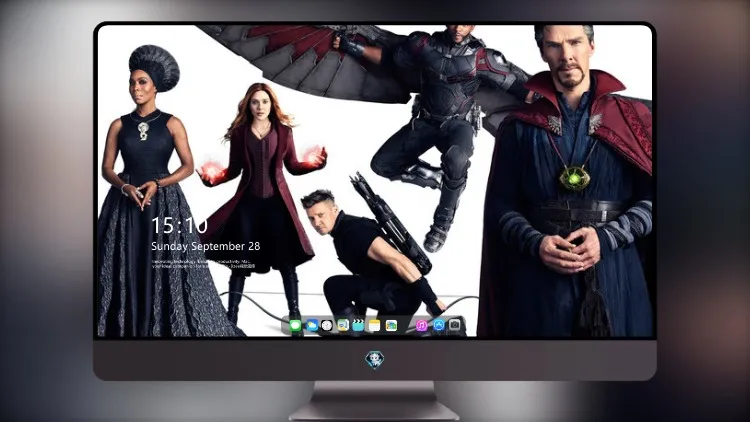Open the green Messages dock icon
Viewport: 750px width, 422px height.
tap(296, 326)
